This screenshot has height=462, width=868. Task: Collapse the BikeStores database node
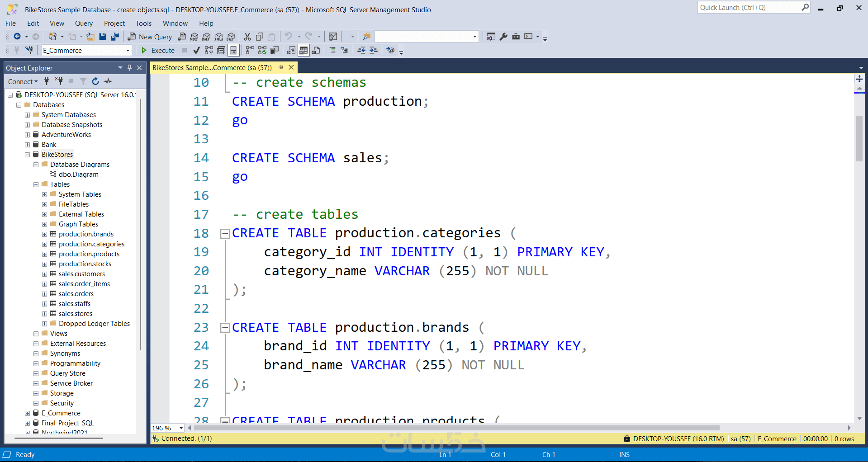[27, 155]
